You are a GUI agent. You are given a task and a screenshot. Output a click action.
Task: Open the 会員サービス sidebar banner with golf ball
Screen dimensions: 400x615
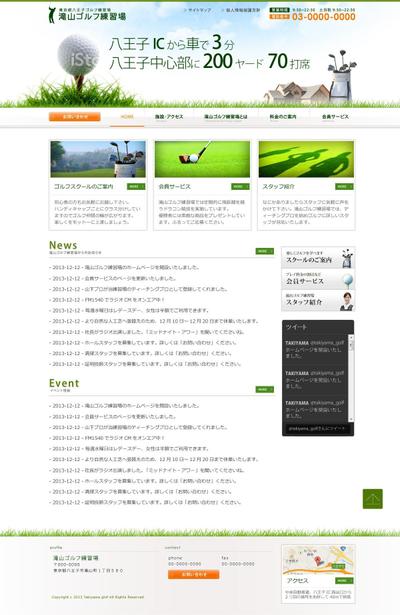[x=318, y=279]
